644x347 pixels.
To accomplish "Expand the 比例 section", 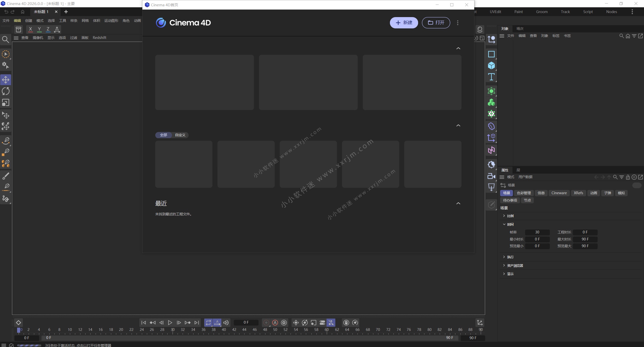I will [x=504, y=216].
